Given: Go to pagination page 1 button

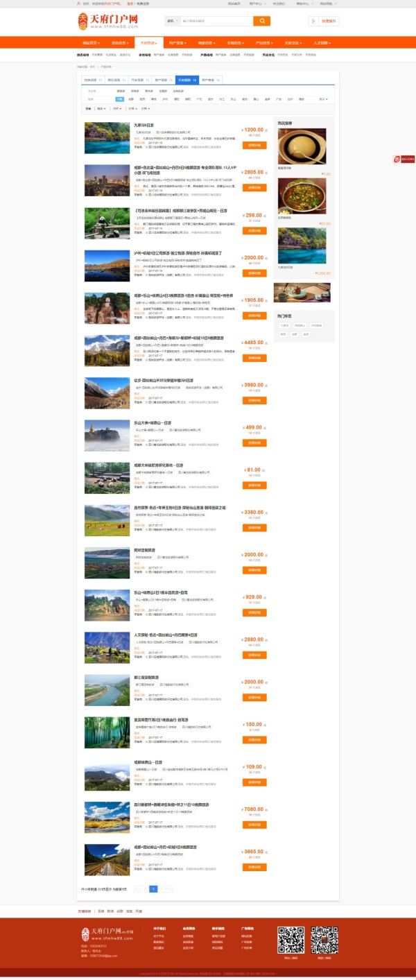Looking at the screenshot, I should click(x=153, y=888).
